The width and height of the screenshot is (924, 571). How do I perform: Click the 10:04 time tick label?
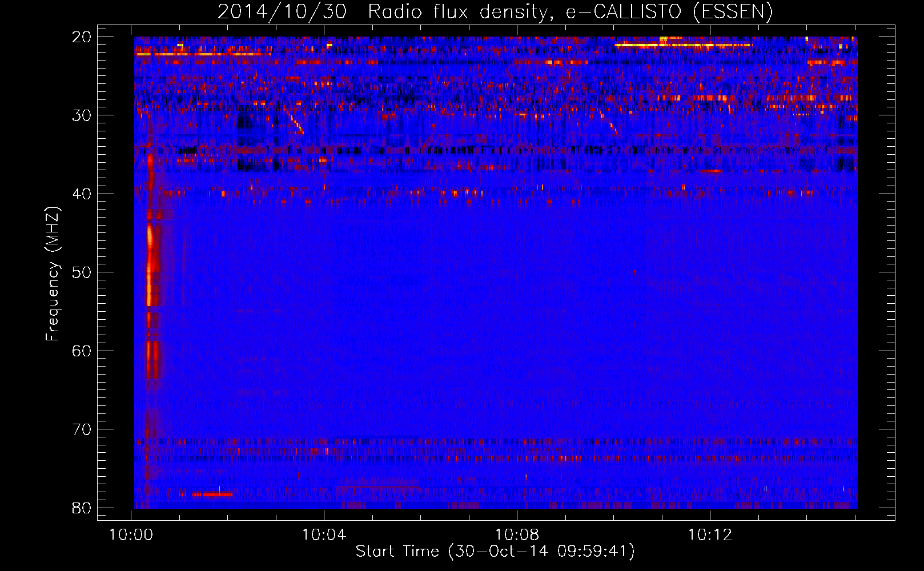tap(324, 534)
